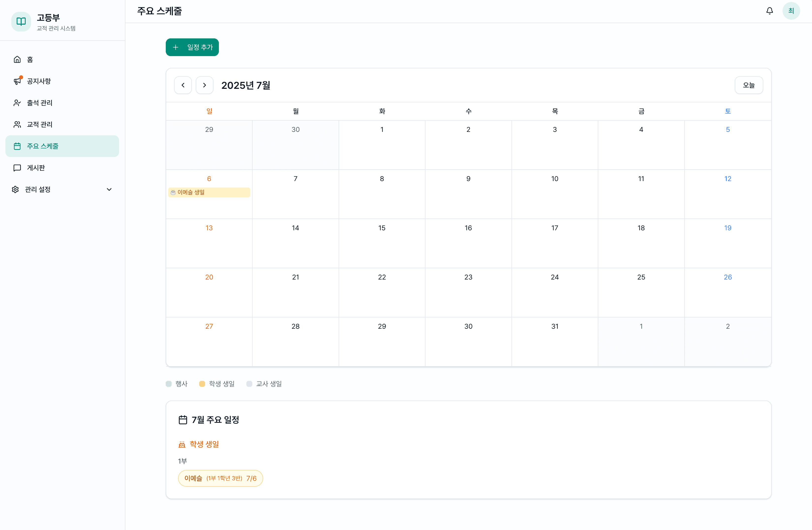The height and width of the screenshot is (530, 812).
Task: Open 교적 관리 from the sidebar menu
Action: (39, 125)
